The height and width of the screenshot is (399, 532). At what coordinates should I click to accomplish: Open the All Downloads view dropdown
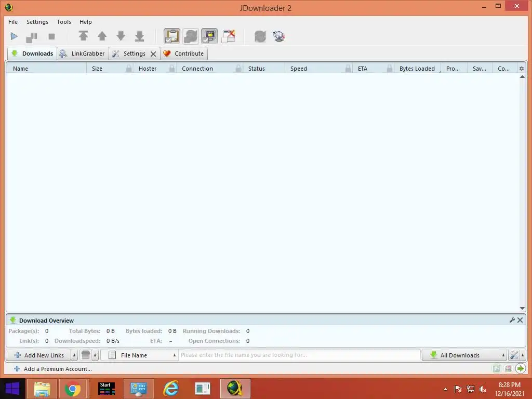(x=464, y=355)
